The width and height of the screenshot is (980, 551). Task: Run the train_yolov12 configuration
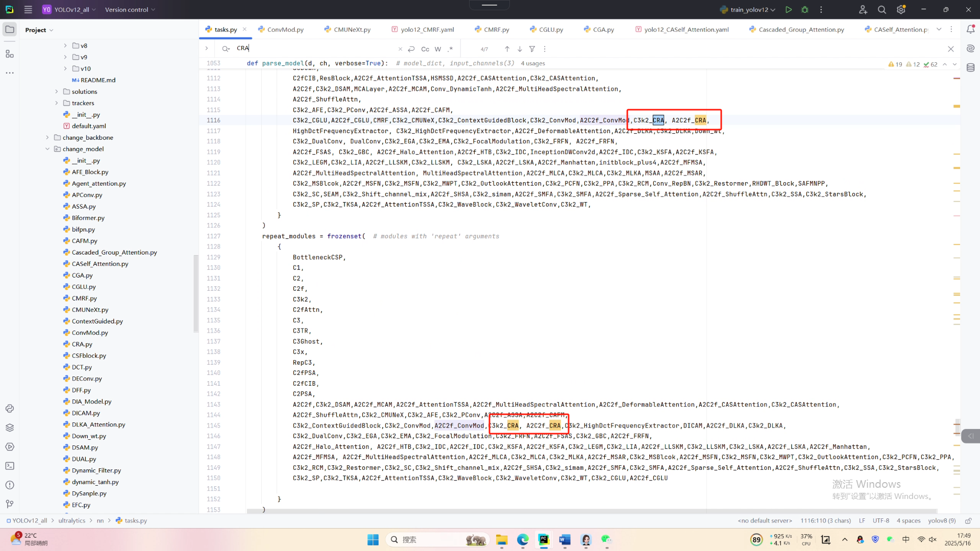tap(789, 10)
